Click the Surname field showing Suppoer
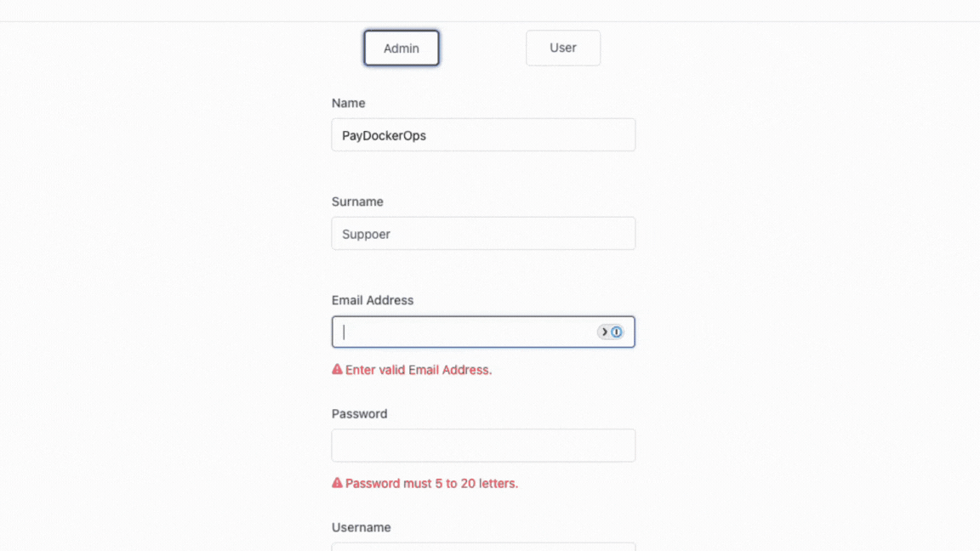This screenshot has height=551, width=980. pyautogui.click(x=483, y=233)
